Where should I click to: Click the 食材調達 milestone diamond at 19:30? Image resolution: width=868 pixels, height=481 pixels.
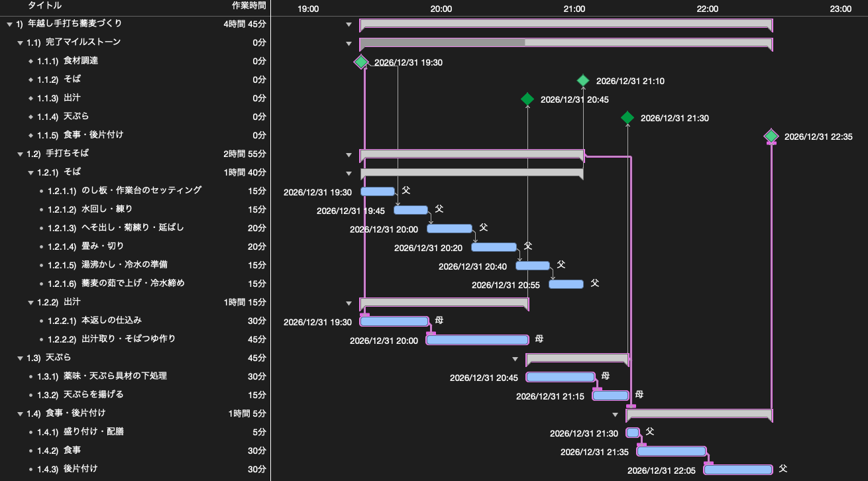[x=360, y=62]
